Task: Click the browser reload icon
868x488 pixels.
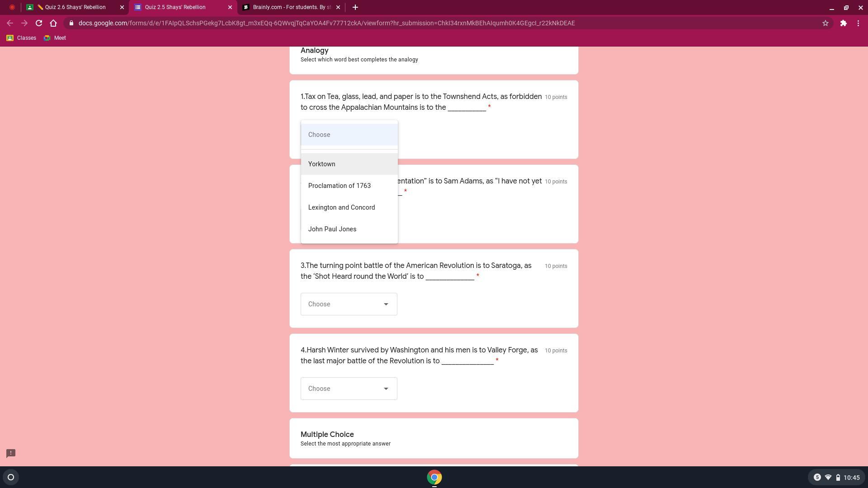Action: (39, 23)
